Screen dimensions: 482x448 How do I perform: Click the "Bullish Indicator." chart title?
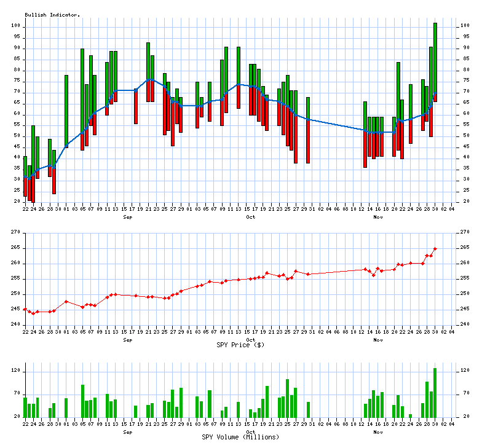(x=52, y=14)
